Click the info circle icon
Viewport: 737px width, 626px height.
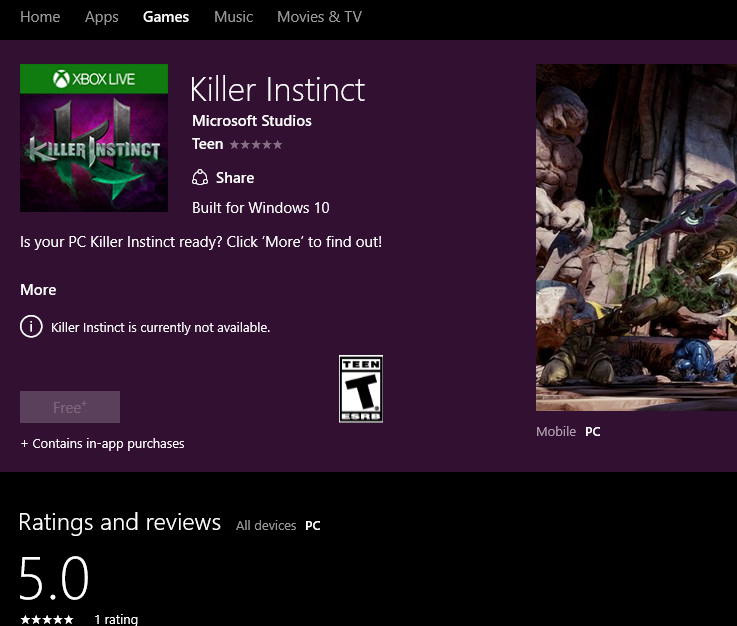[31, 327]
